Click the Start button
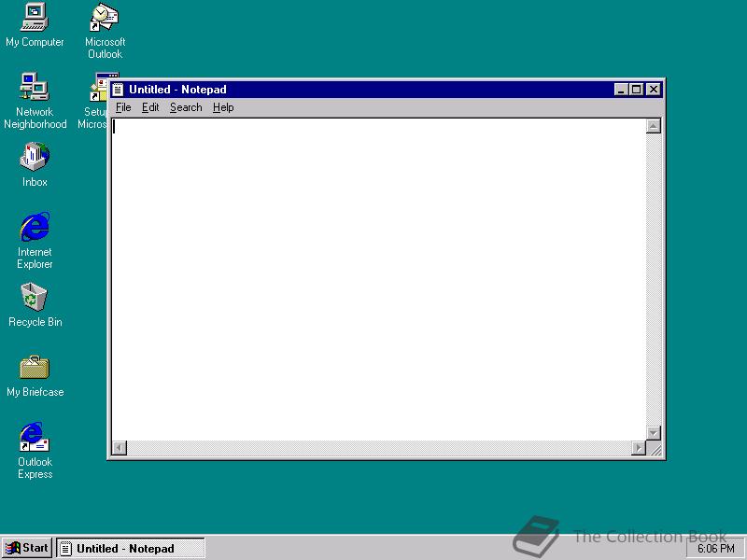This screenshot has width=747, height=560. pos(27,548)
